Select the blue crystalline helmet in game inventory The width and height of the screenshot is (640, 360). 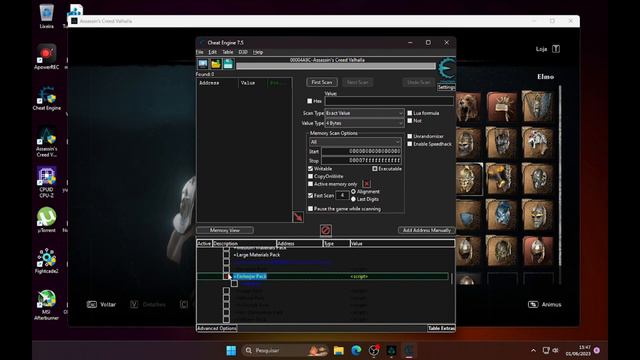(x=502, y=215)
